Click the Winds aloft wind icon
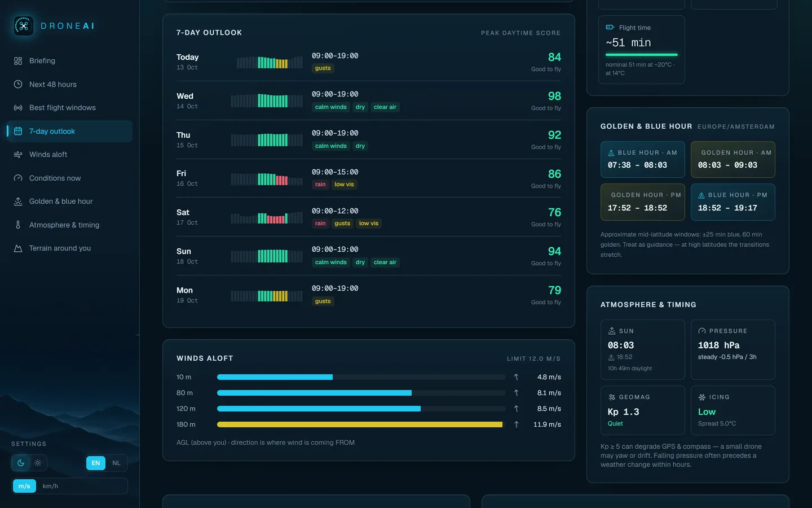Image resolution: width=812 pixels, height=508 pixels. (18, 155)
